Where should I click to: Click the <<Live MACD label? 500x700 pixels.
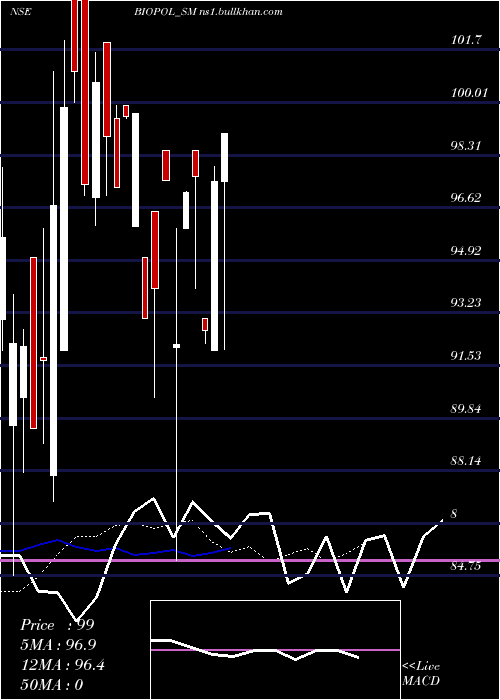421,673
